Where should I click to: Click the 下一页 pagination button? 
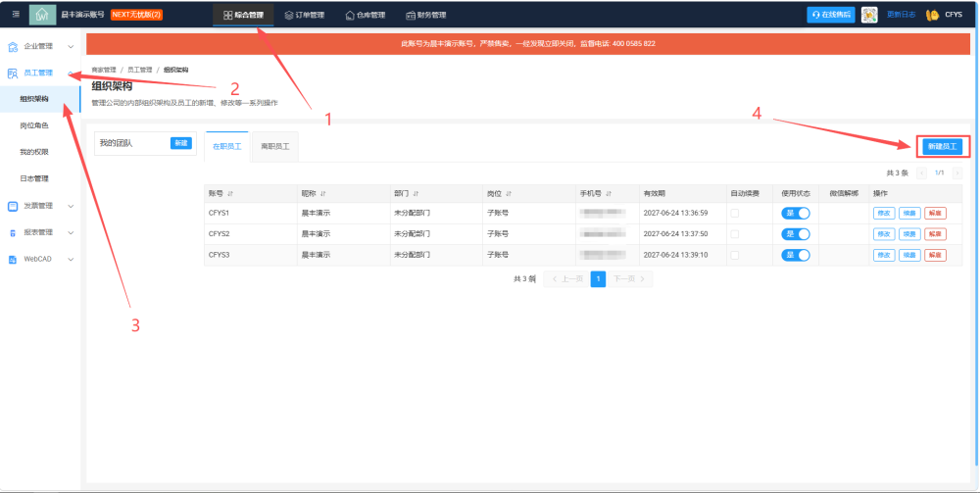click(629, 278)
